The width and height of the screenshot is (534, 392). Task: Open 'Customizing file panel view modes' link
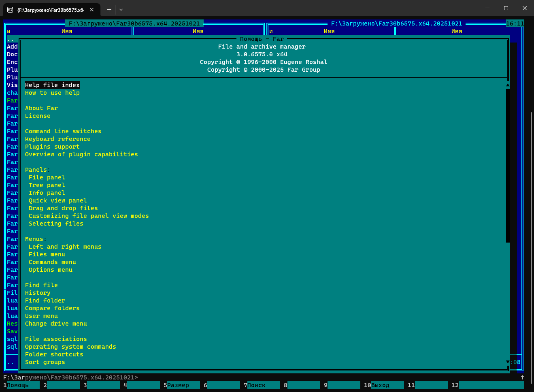tap(89, 216)
